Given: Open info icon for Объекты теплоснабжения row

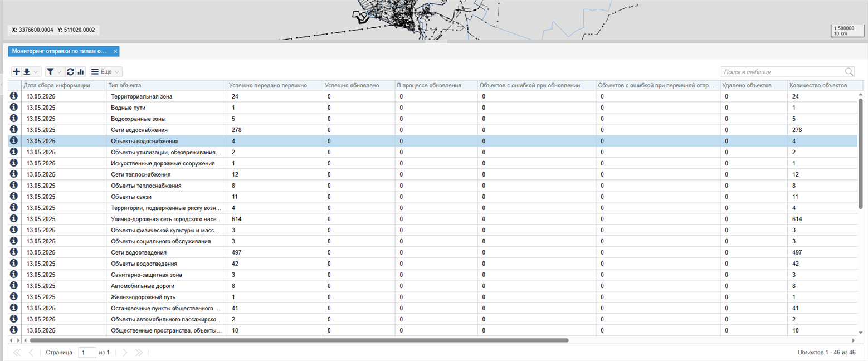Looking at the screenshot, I should (14, 185).
